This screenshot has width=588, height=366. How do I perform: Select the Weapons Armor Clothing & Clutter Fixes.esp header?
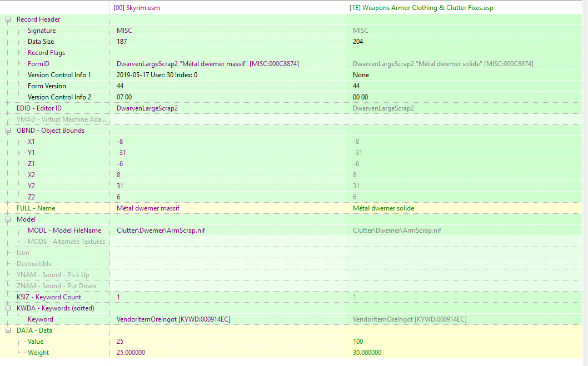(x=421, y=8)
